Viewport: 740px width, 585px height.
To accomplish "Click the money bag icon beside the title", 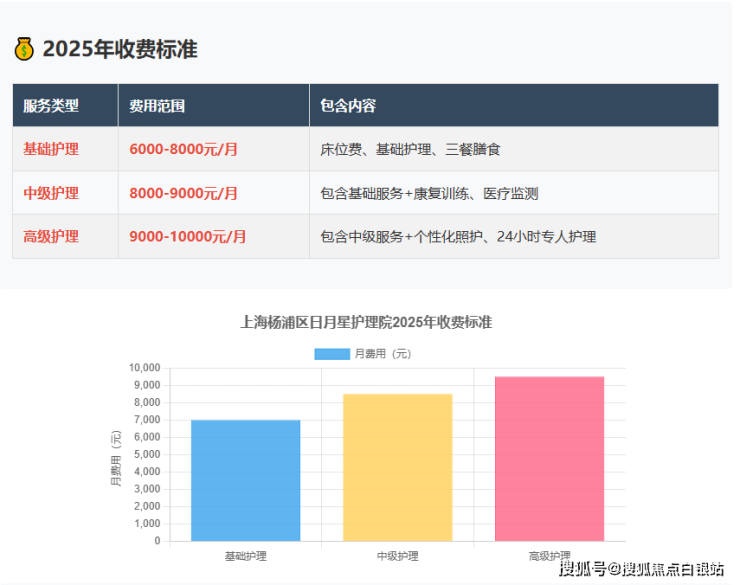I will tap(24, 49).
